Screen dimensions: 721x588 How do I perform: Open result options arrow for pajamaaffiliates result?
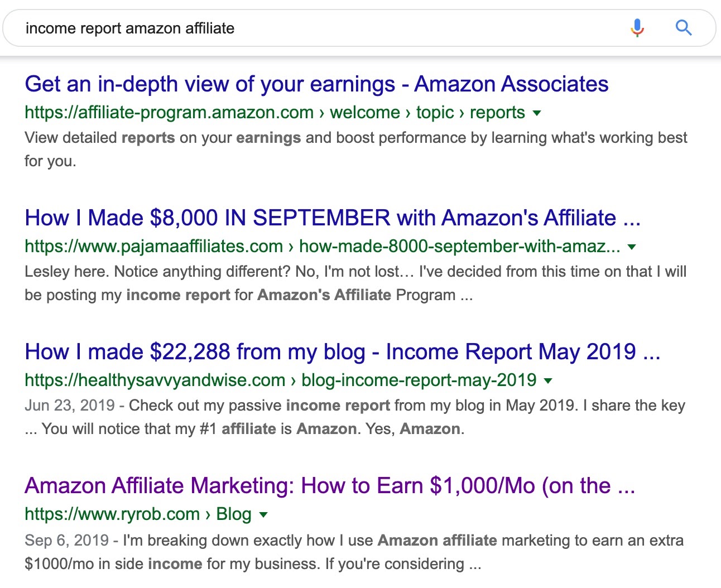click(631, 247)
